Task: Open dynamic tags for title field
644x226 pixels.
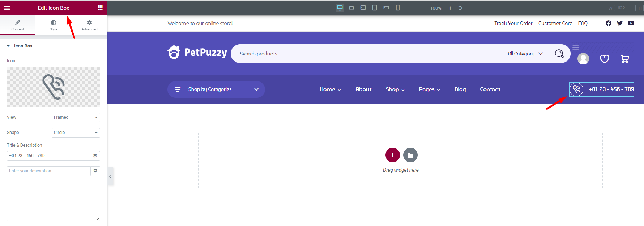Action: 95,156
